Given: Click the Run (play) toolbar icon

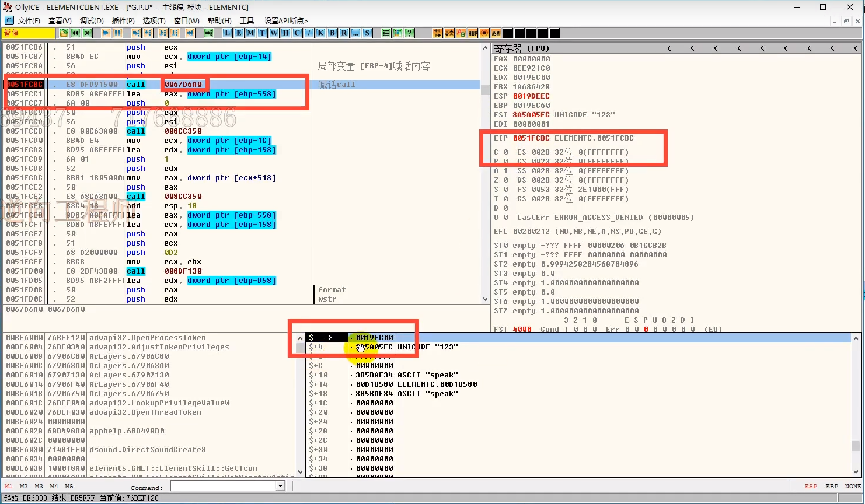Looking at the screenshot, I should pyautogui.click(x=106, y=33).
